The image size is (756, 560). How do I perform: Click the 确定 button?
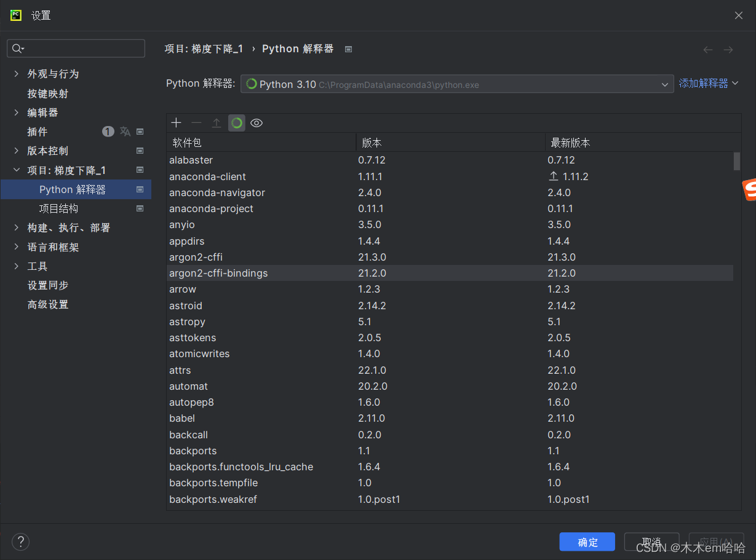click(x=587, y=542)
